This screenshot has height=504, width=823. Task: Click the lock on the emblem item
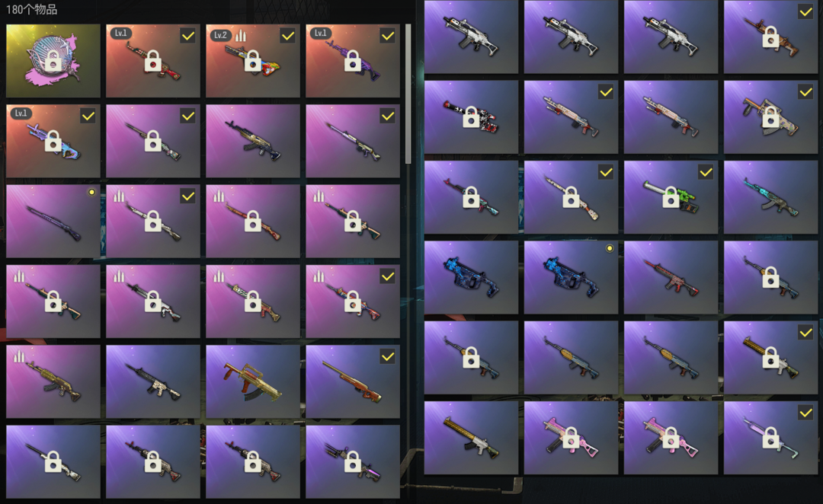click(x=53, y=62)
